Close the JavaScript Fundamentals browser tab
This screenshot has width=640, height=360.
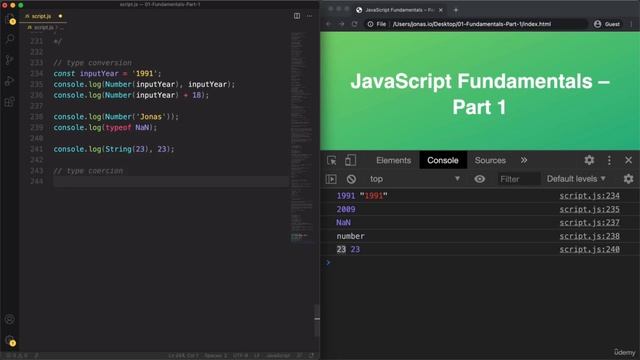(441, 10)
